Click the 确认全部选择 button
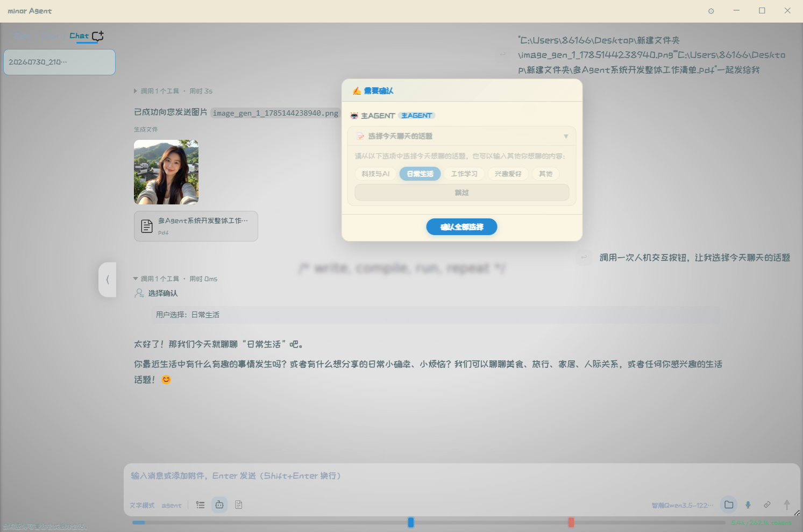The width and height of the screenshot is (803, 532). click(461, 227)
